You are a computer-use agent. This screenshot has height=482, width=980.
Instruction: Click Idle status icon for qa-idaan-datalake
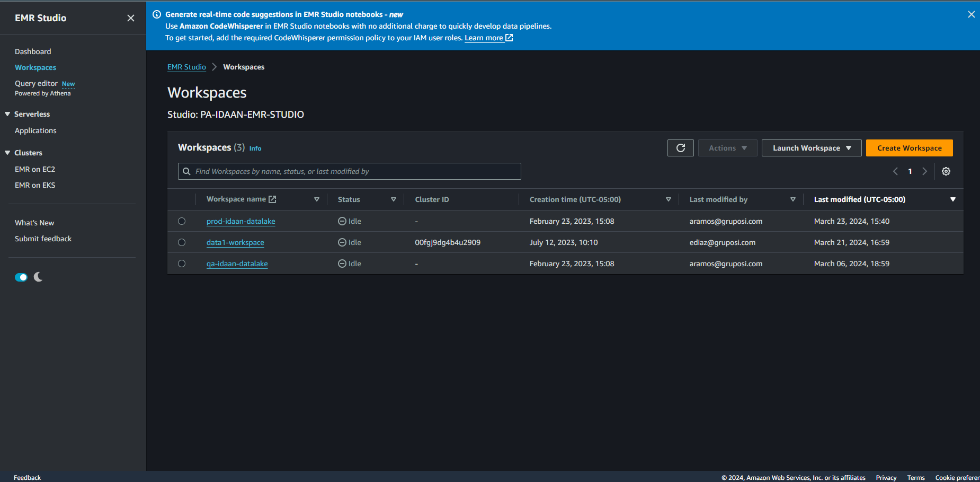pyautogui.click(x=342, y=264)
